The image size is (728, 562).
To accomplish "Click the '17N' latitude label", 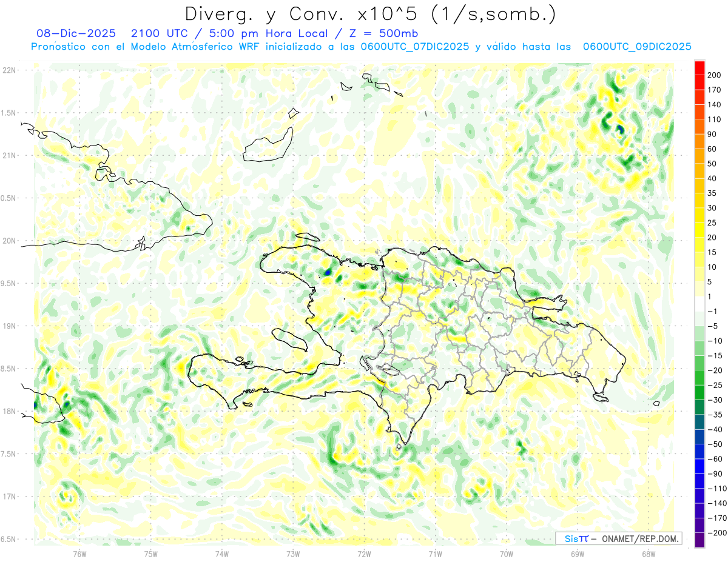I will [x=9, y=497].
